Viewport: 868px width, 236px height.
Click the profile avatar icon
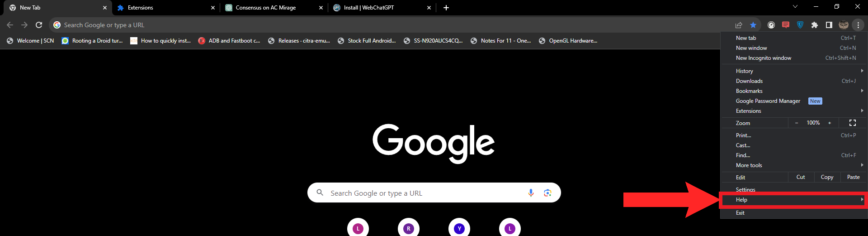click(x=844, y=25)
